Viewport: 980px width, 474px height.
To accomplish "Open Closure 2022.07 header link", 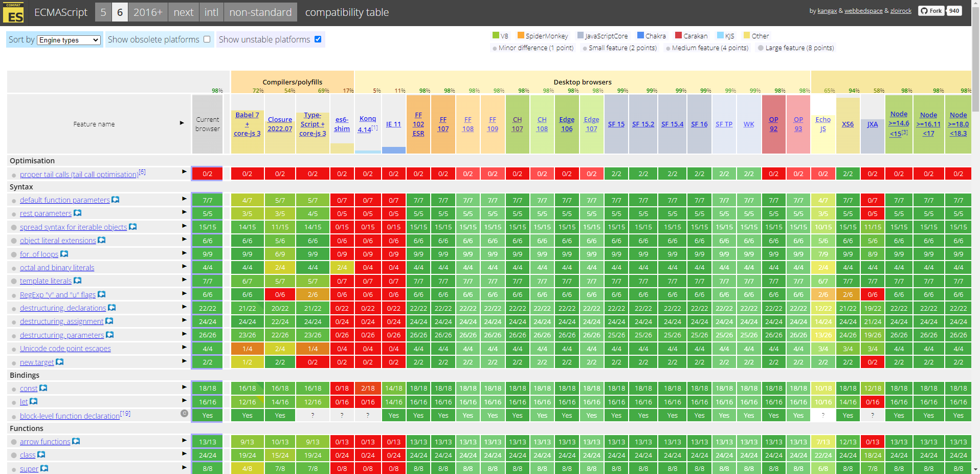I will pyautogui.click(x=280, y=124).
